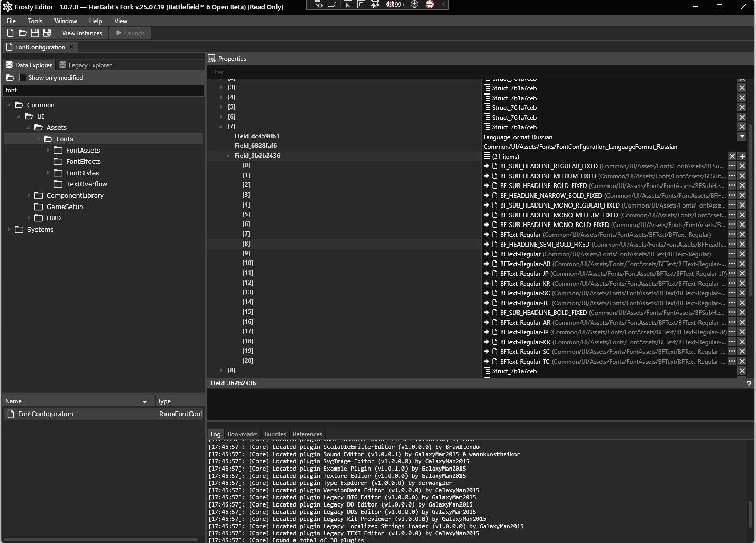Image resolution: width=756 pixels, height=543 pixels.
Task: Click the View Instances button
Action: [82, 33]
